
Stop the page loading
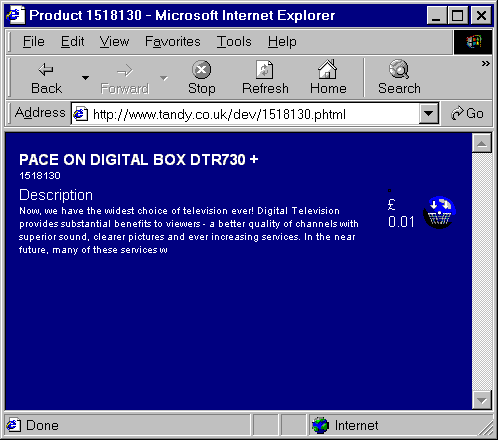[202, 78]
